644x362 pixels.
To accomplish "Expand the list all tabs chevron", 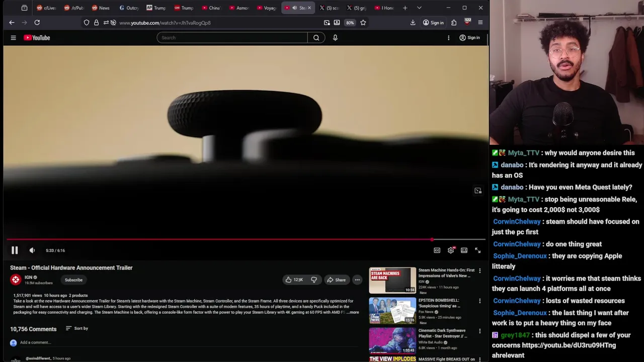I will click(419, 8).
